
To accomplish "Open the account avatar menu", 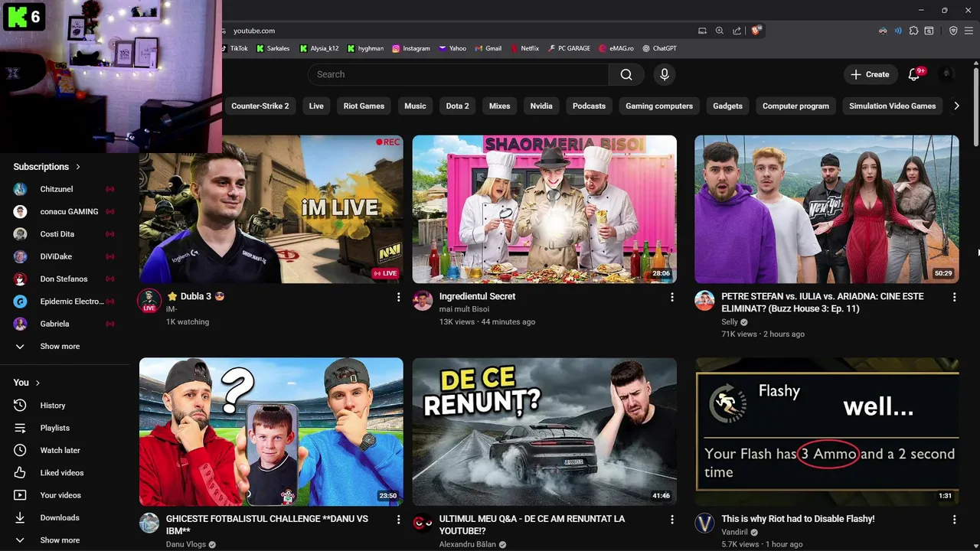I will 947,74.
